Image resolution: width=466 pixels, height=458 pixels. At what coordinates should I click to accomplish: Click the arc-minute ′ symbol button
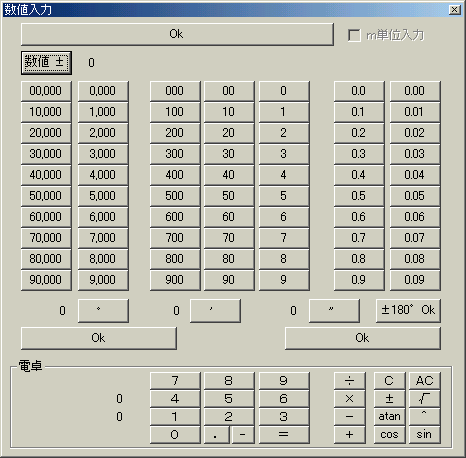tap(215, 311)
